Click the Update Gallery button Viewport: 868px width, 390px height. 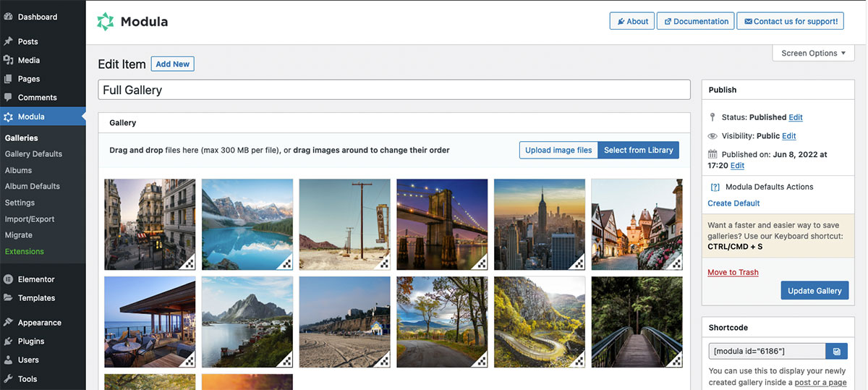coord(814,291)
